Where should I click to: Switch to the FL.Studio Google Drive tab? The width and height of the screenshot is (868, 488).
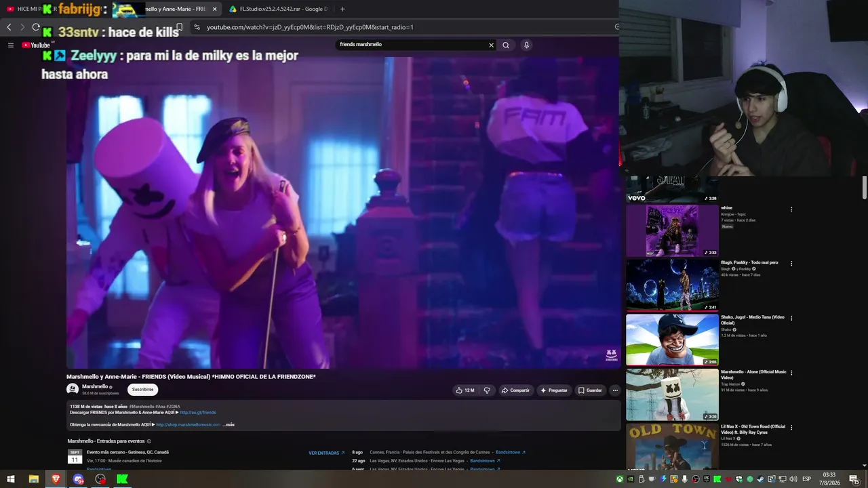click(278, 9)
